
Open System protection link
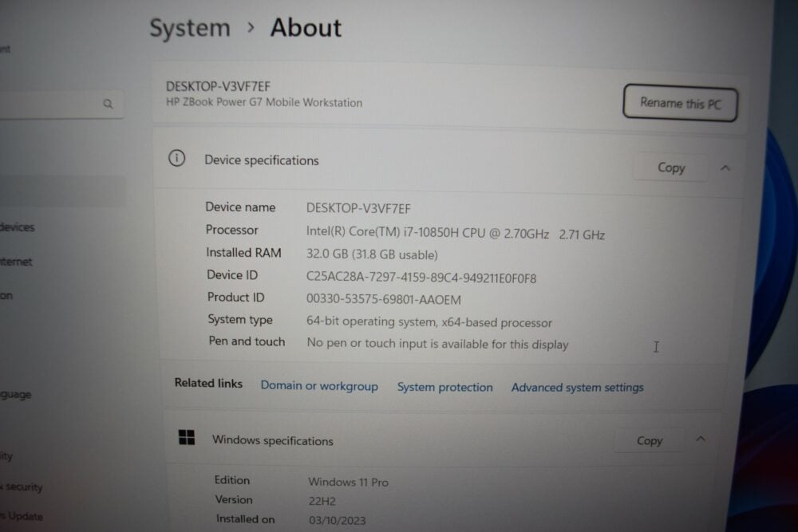pyautogui.click(x=444, y=387)
